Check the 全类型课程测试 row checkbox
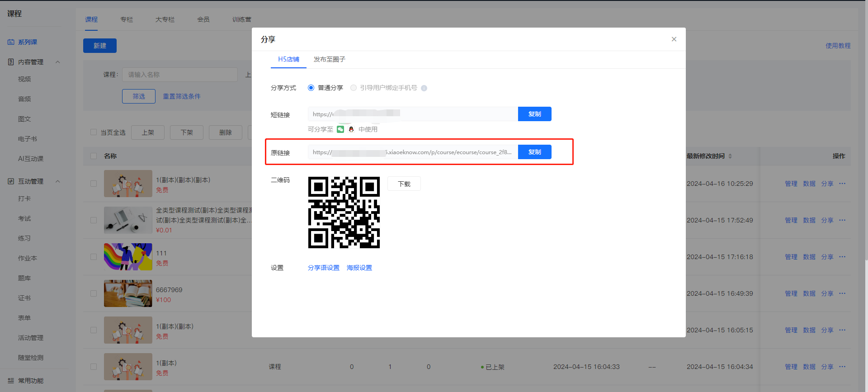The image size is (868, 392). tap(94, 220)
